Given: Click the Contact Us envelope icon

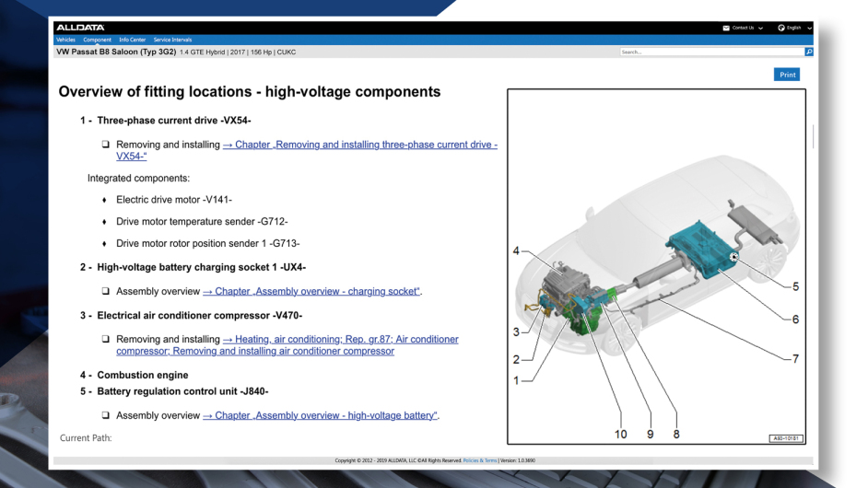Looking at the screenshot, I should [726, 28].
